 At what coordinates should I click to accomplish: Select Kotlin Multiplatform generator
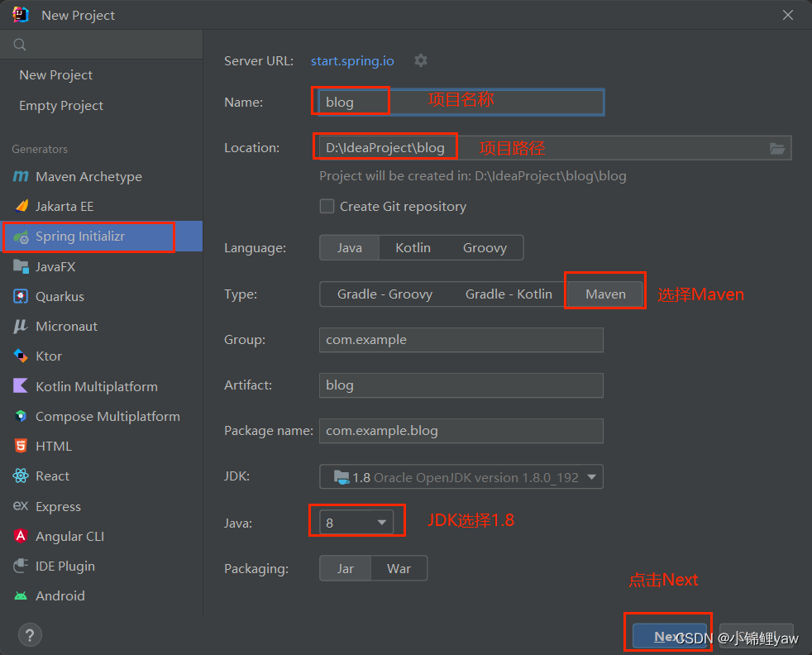(101, 386)
